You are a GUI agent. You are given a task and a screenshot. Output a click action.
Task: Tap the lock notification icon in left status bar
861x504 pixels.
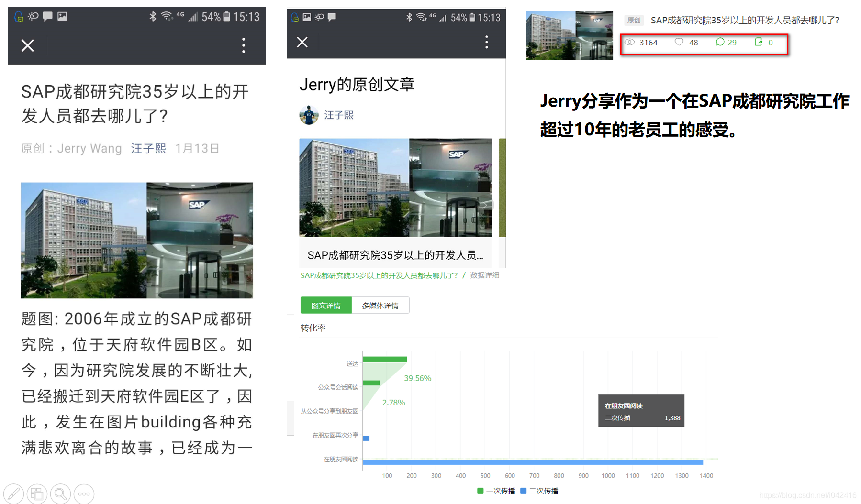click(x=19, y=17)
